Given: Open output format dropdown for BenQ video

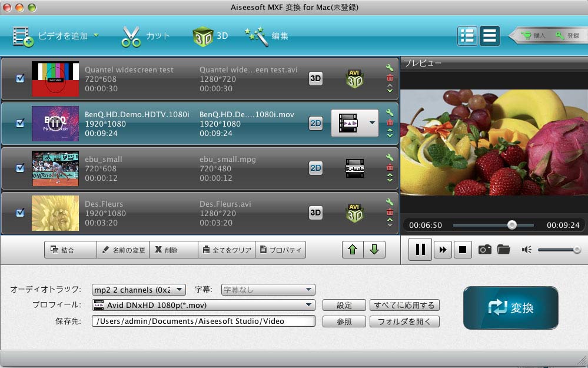Looking at the screenshot, I should point(371,123).
